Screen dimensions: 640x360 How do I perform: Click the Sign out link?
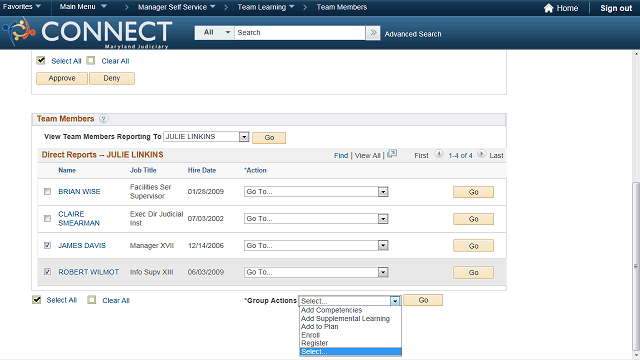click(x=616, y=8)
